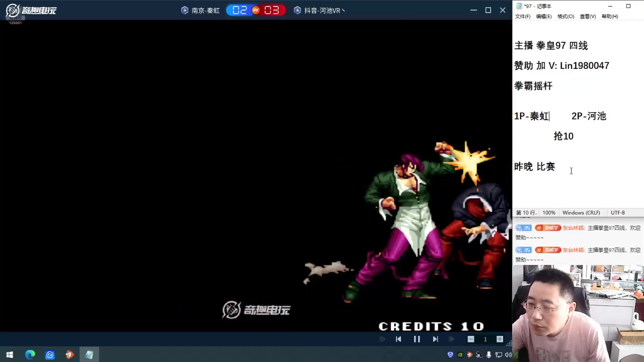Open Notepad 查看(V) menu

[x=588, y=17]
